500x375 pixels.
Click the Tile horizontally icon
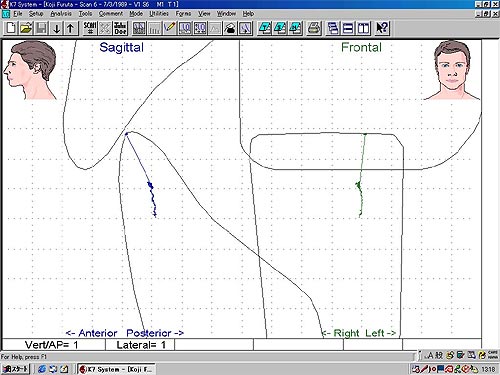tap(348, 28)
